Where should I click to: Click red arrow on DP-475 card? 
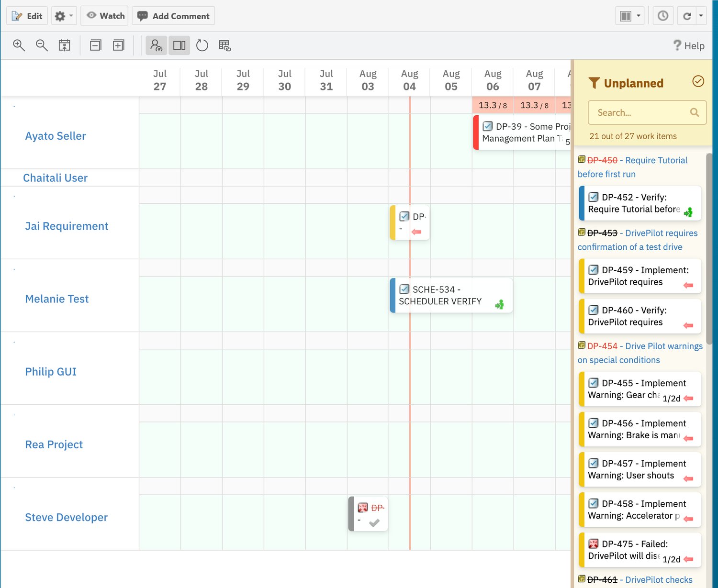coord(688,559)
